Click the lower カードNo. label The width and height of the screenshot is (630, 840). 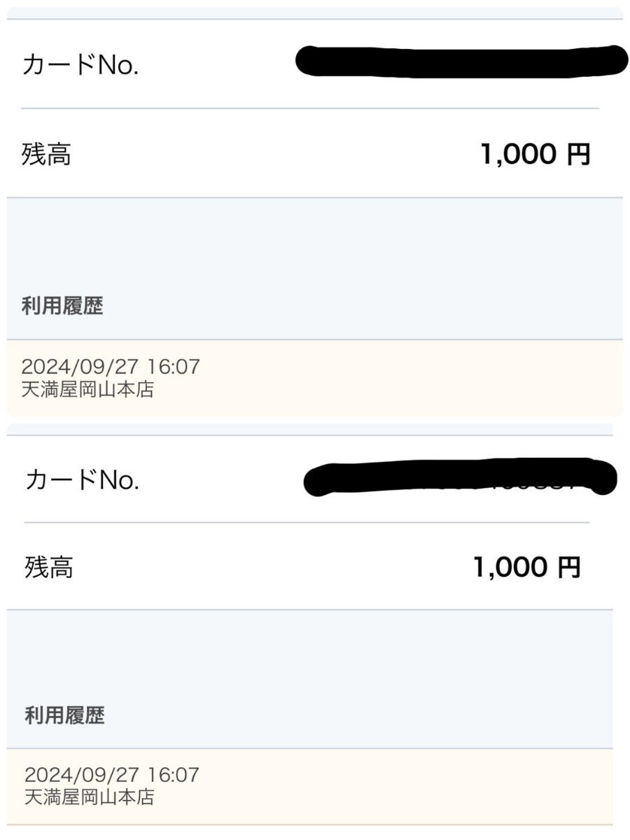pyautogui.click(x=83, y=480)
